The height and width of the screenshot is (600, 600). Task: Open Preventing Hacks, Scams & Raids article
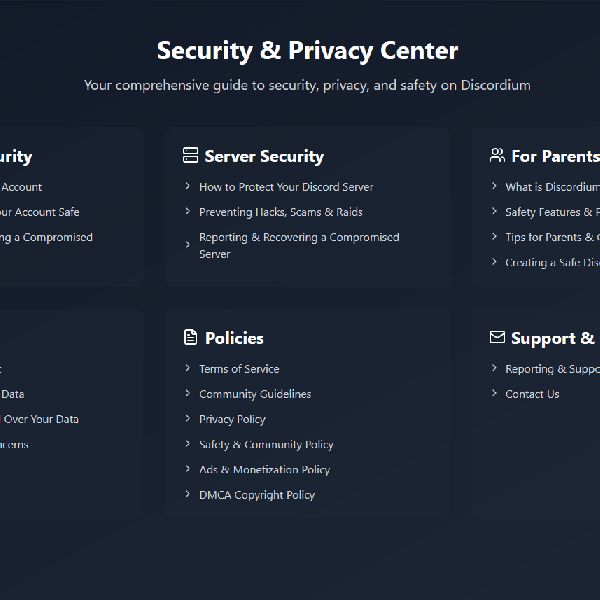pos(280,212)
